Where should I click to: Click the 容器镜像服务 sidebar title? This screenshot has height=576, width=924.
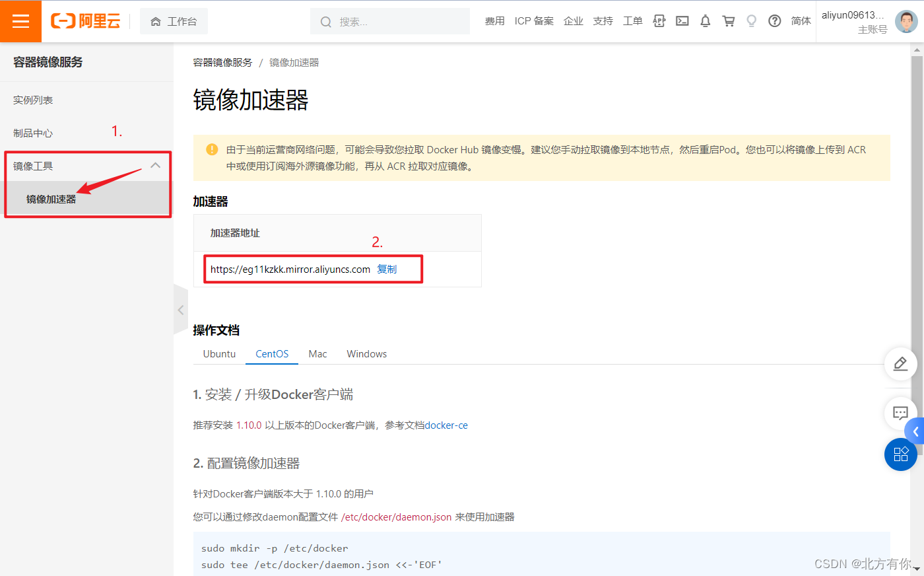pos(48,62)
